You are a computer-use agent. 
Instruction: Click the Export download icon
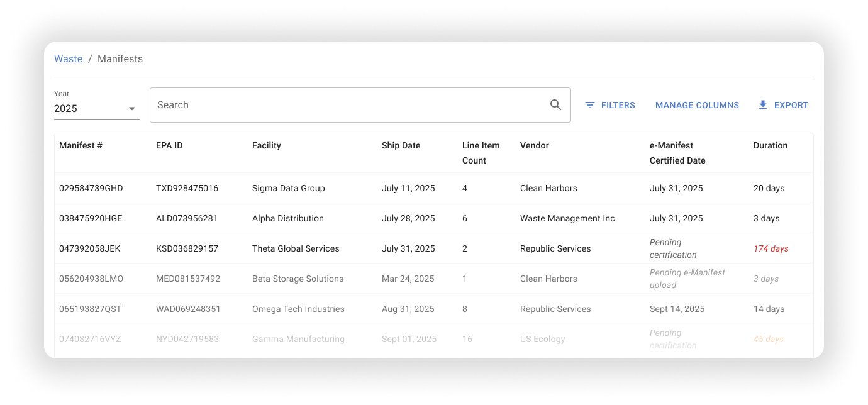(x=763, y=105)
